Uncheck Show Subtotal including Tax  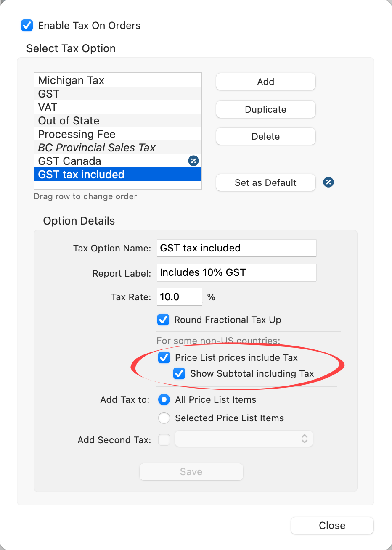[179, 373]
